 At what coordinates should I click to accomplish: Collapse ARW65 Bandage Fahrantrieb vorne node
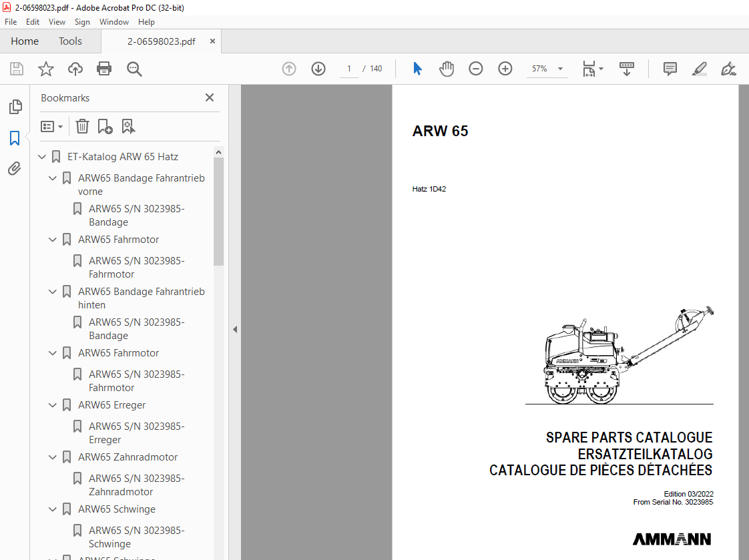(x=53, y=178)
